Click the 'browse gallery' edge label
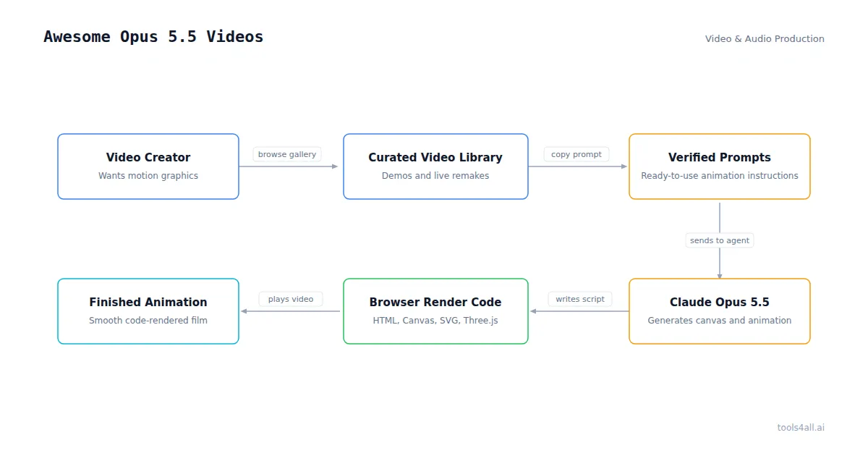 (x=287, y=154)
